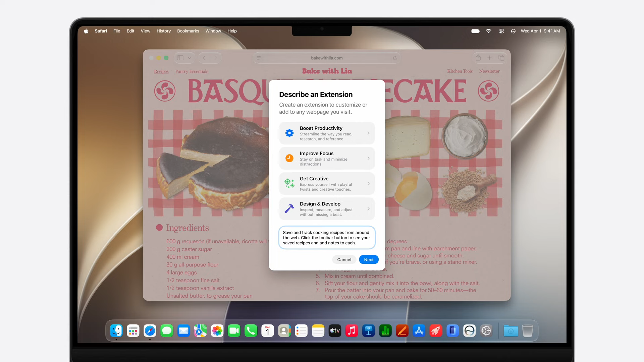Open the View menu

145,31
